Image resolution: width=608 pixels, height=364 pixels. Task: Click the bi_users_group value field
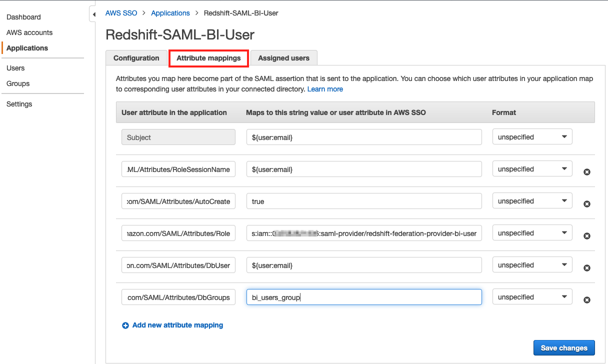364,297
